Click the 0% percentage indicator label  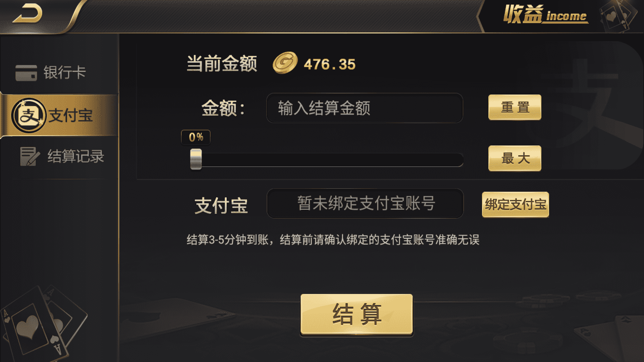(x=195, y=137)
